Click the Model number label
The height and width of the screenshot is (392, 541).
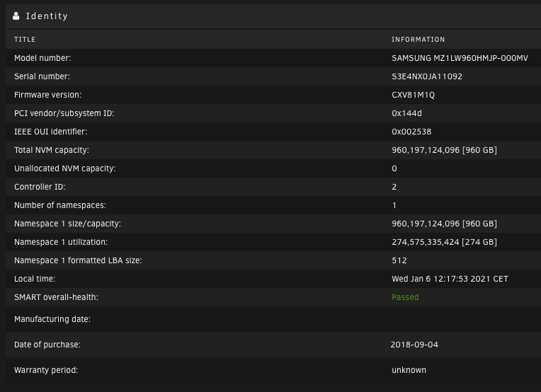(42, 58)
